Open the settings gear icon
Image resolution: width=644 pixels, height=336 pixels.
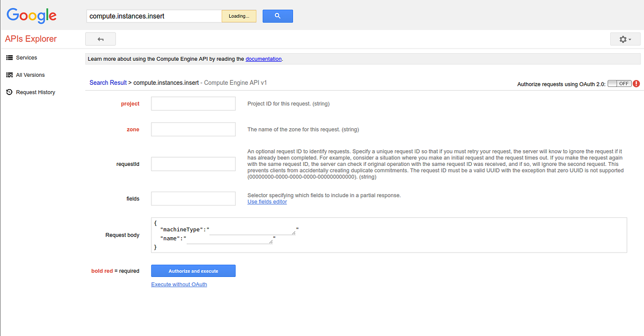[625, 39]
